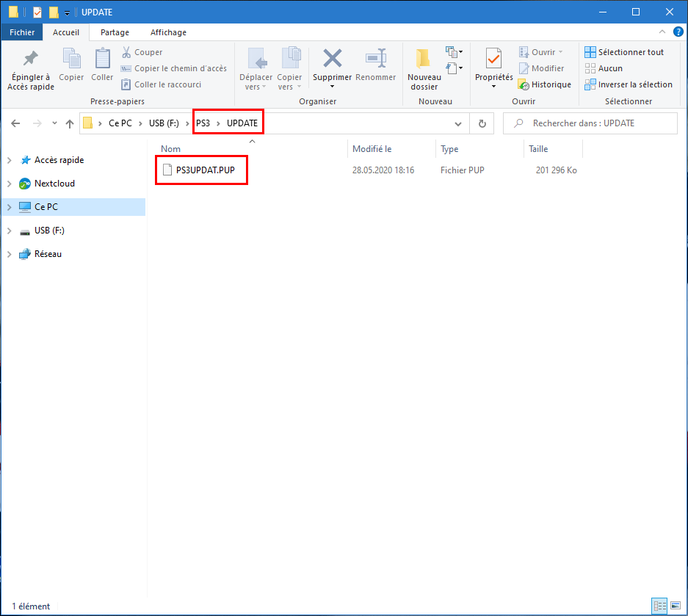Expand the Réseau tree node

click(x=10, y=254)
